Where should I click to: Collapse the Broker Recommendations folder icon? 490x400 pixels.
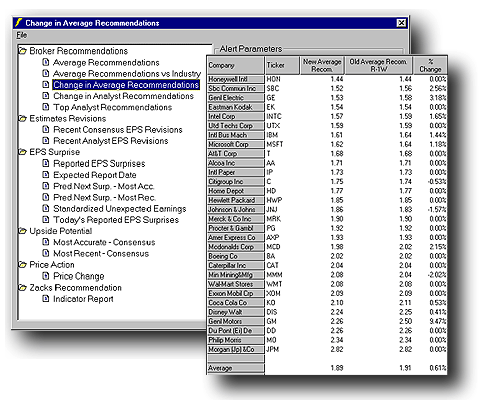tap(22, 51)
